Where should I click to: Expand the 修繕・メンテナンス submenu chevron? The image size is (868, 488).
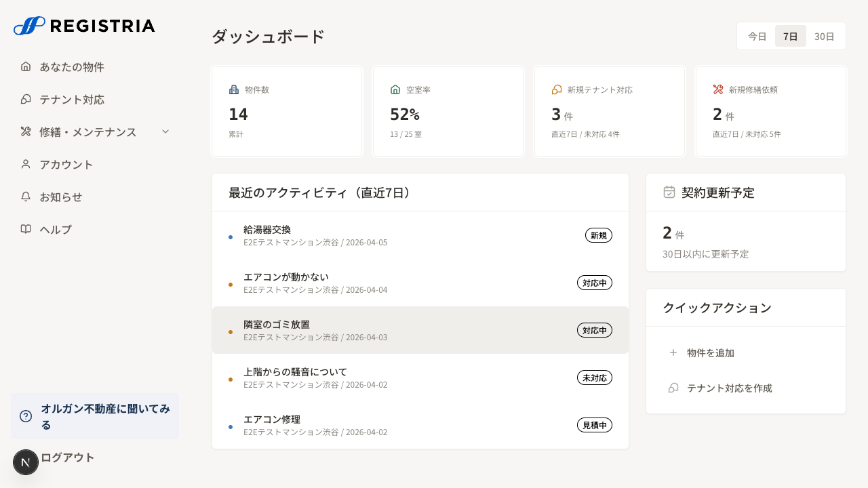(x=165, y=131)
